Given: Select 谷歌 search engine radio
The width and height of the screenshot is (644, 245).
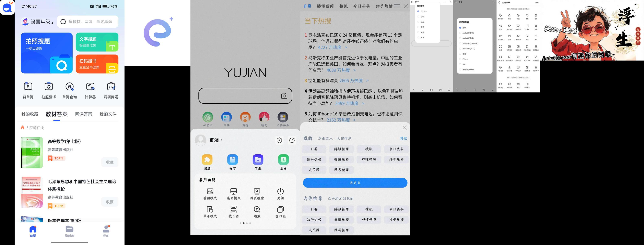Looking at the screenshot, I should (x=418, y=17).
